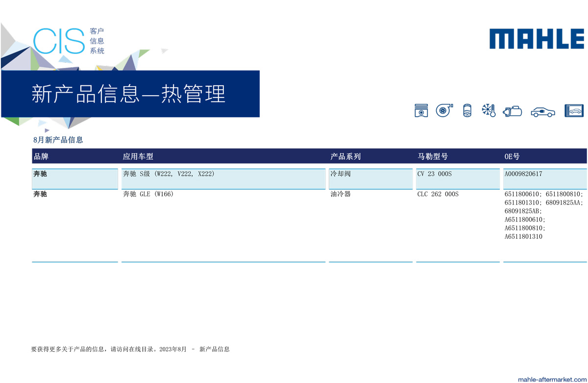Click the electric car plug icon
588x383 pixels.
[x=543, y=112]
